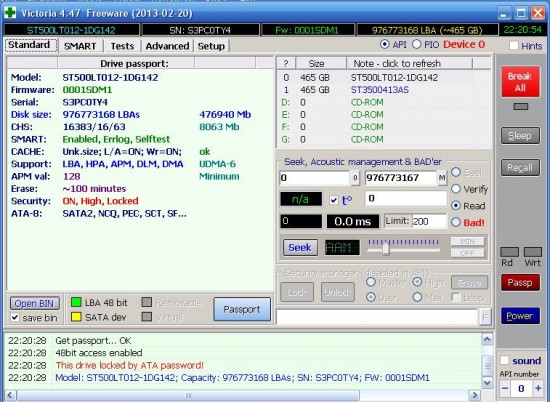Click the Passport button
The height and width of the screenshot is (402, 550).
(x=242, y=309)
